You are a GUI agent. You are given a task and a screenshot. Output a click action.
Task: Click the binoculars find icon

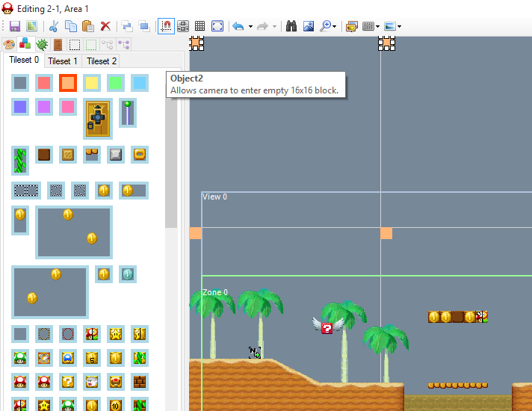point(290,26)
